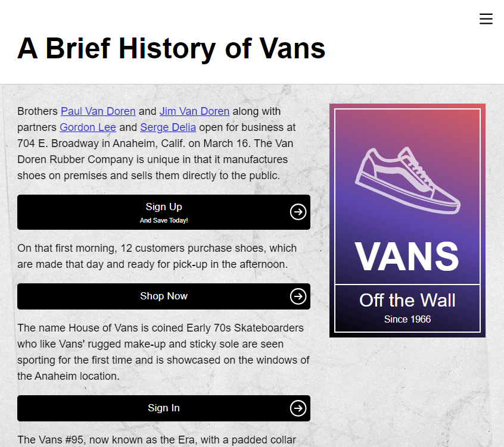Click the Vans #95 Era paragraph

coord(157,440)
